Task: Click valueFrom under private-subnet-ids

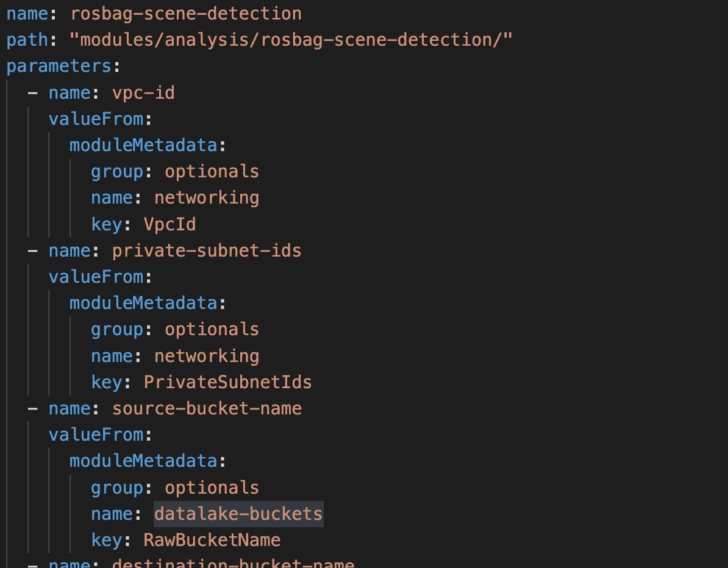Action: [x=96, y=277]
